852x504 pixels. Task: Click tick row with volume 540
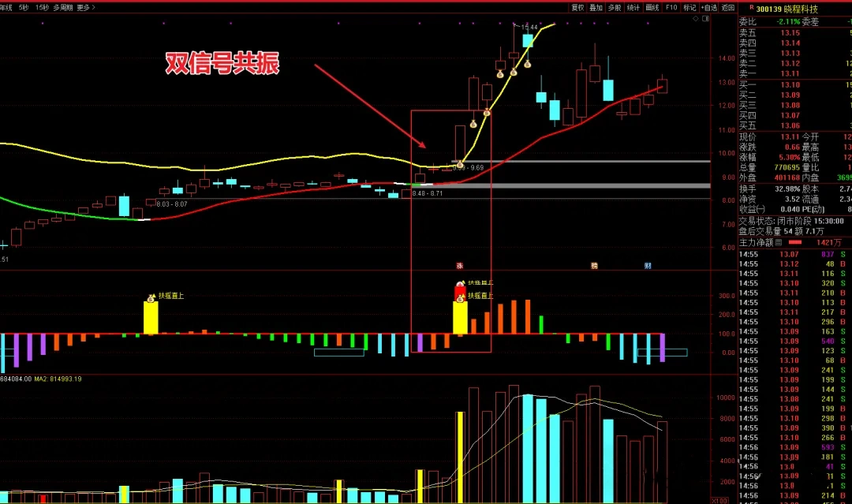(x=792, y=341)
